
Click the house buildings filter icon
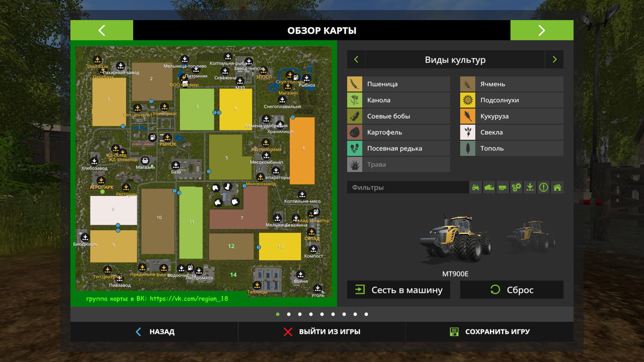[557, 187]
